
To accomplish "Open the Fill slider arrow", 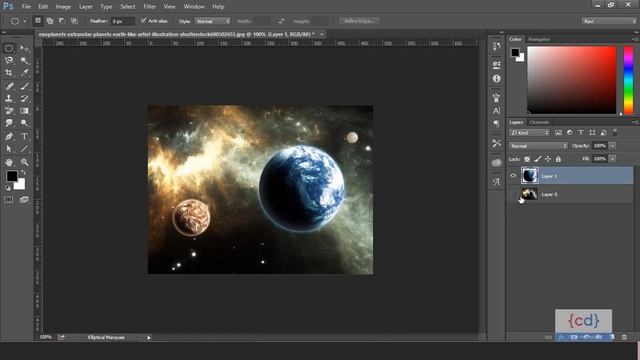I will [612, 159].
